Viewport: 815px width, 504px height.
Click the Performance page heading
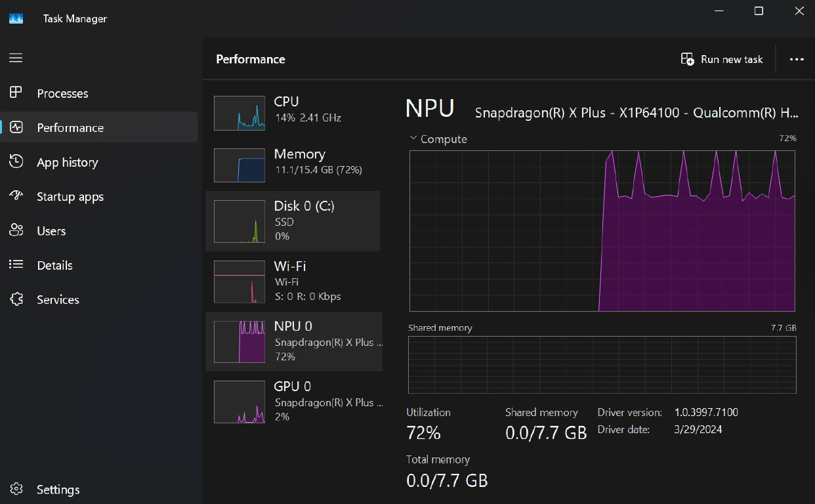251,59
